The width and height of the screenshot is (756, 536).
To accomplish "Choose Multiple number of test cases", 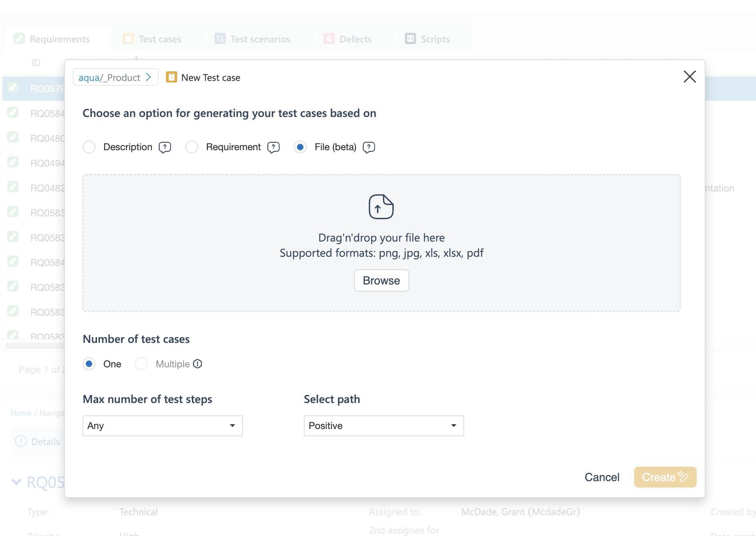I will point(141,364).
